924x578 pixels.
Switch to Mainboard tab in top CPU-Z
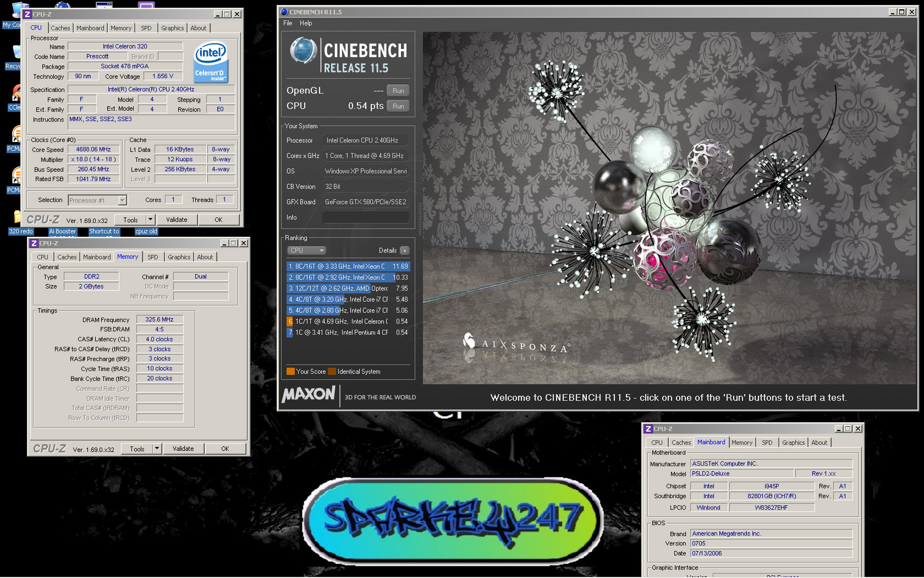point(90,28)
